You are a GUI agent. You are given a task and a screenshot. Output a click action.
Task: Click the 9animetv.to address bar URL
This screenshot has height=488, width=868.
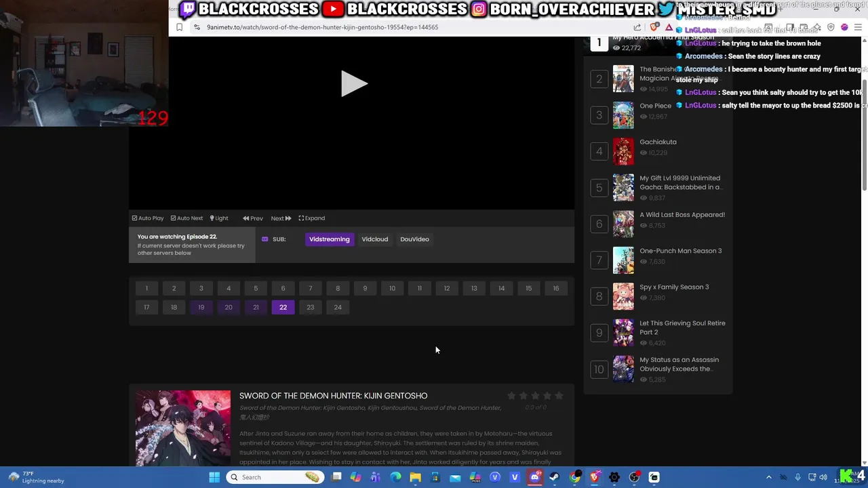click(322, 27)
